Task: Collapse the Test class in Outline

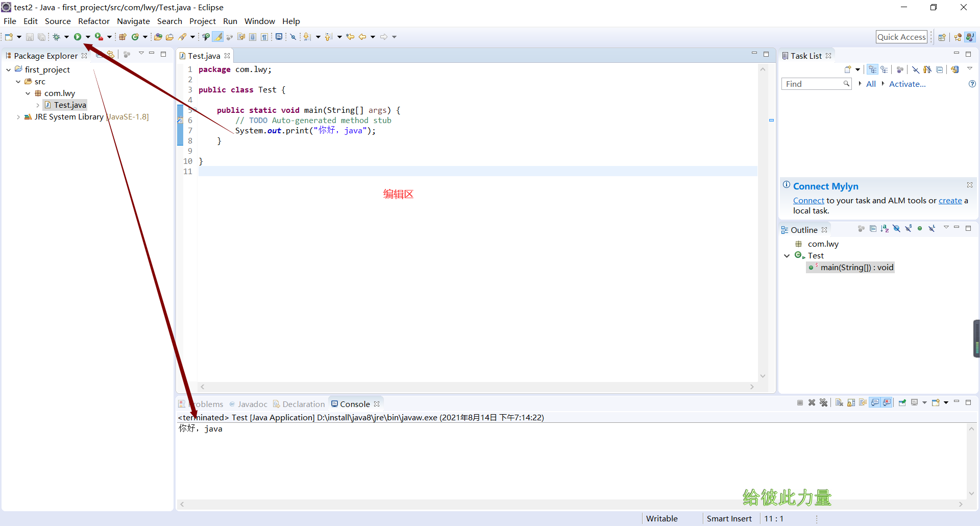Action: click(787, 256)
